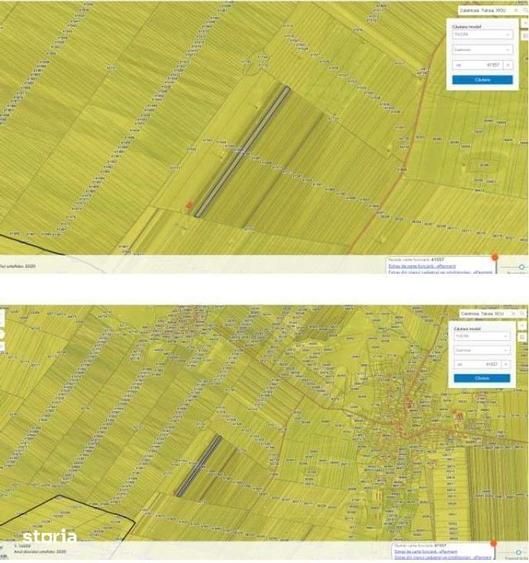Open the Extras din planul cadastral link in the upper popup
Image resolution: width=529 pixels, height=563 pixels.
coord(440,272)
